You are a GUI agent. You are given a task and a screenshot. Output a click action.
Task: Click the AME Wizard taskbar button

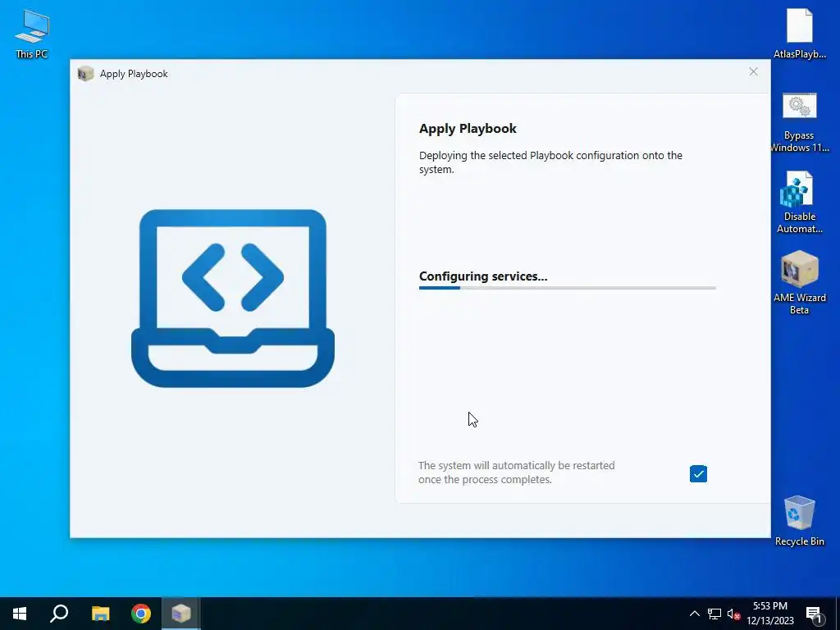pos(181,614)
